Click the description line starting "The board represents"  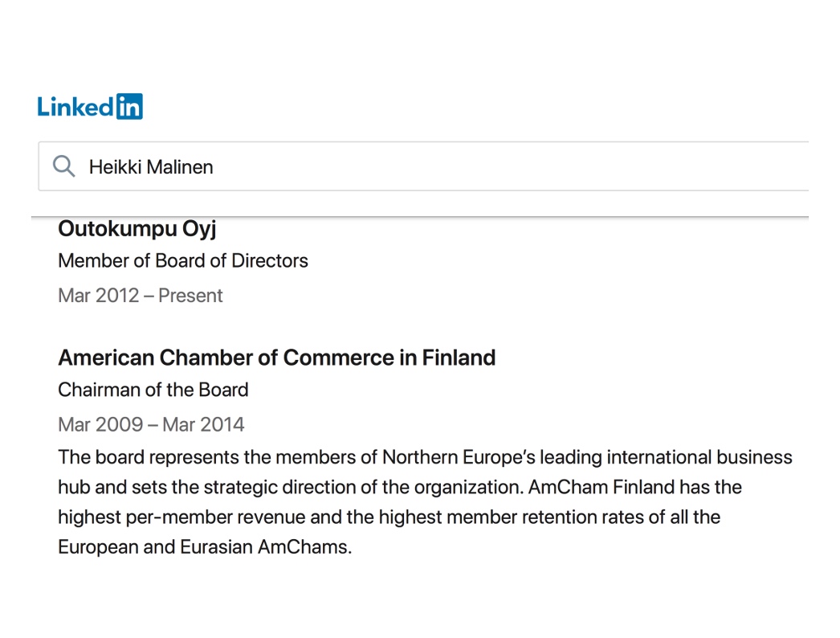coord(425,458)
